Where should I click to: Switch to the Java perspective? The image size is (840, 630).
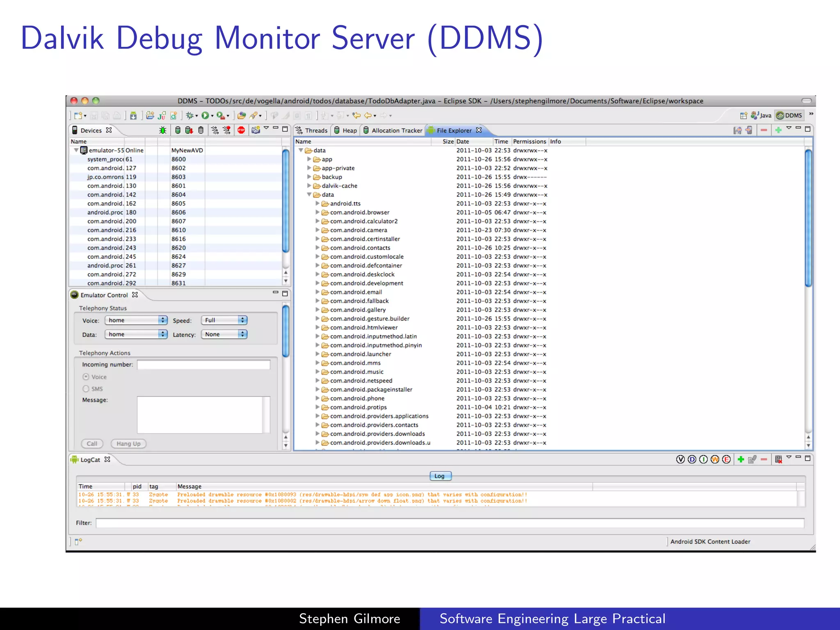coord(761,116)
